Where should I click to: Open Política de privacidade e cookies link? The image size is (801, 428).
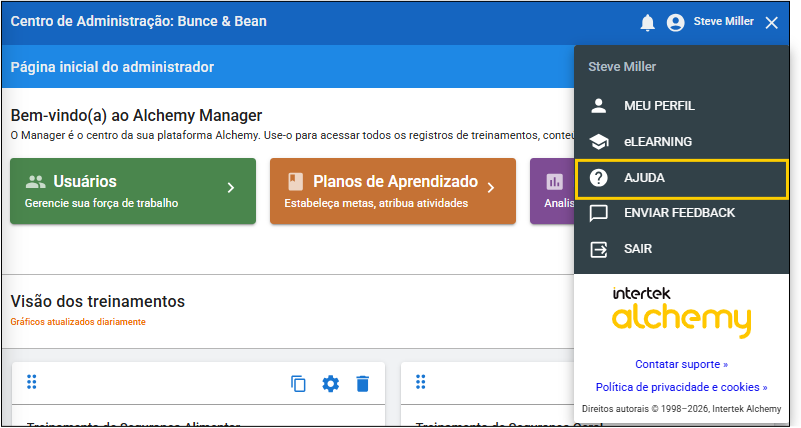pyautogui.click(x=681, y=387)
